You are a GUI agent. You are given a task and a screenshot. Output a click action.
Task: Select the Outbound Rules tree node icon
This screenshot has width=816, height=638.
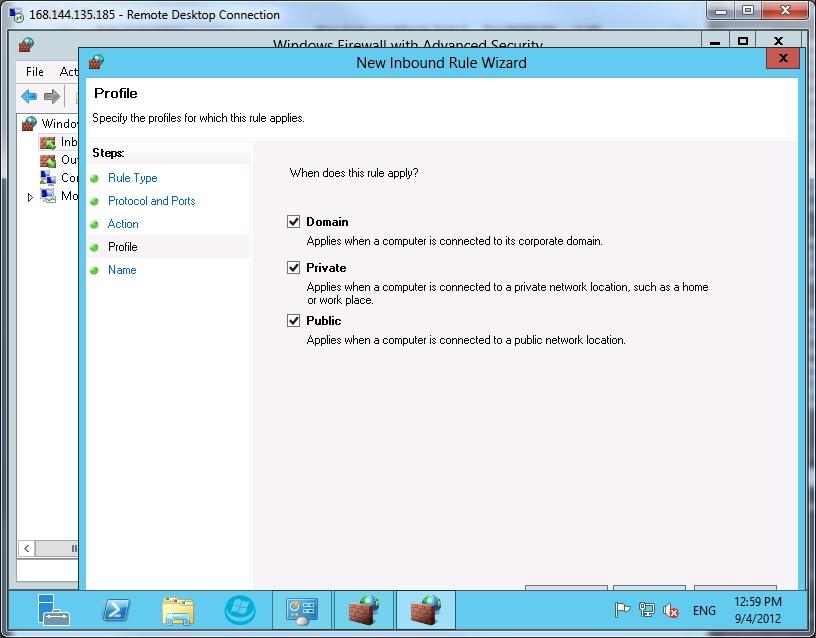48,160
